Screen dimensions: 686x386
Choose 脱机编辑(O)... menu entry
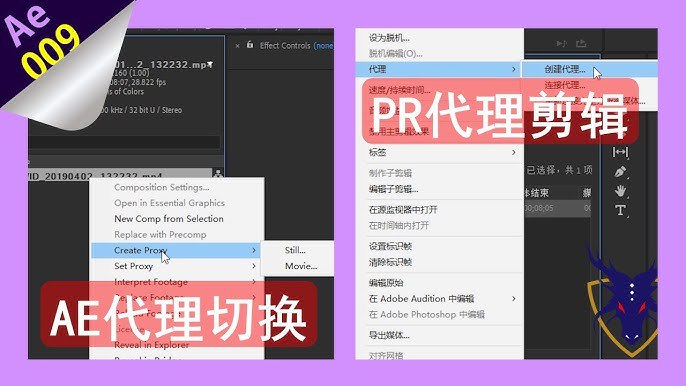click(396, 53)
